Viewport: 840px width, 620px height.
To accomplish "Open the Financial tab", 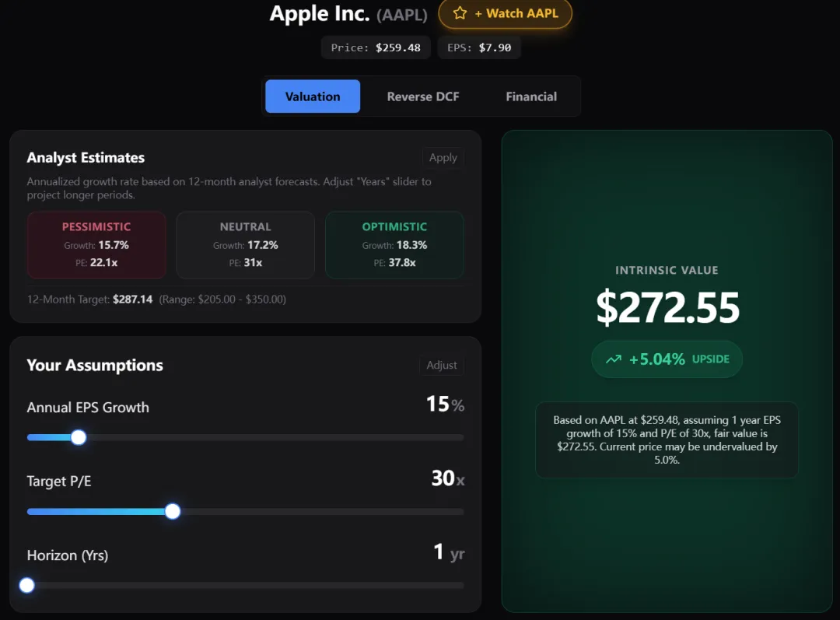I will (x=531, y=96).
